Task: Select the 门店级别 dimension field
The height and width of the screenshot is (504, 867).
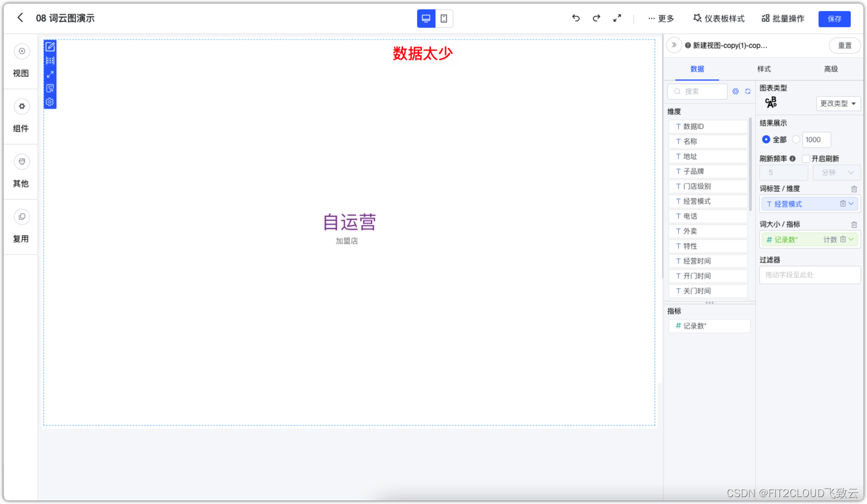Action: click(x=708, y=186)
